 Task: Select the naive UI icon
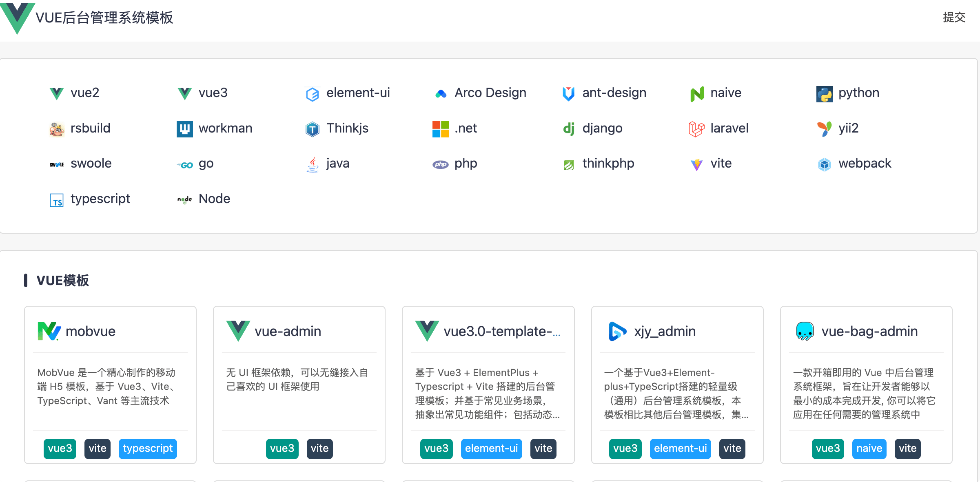[697, 94]
